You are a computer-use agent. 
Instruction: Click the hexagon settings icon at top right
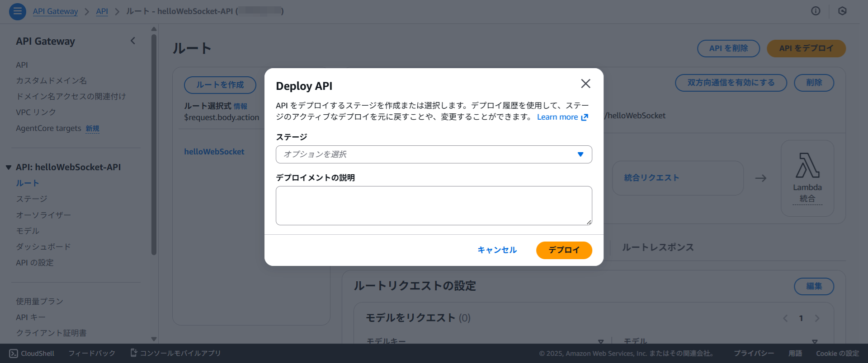[842, 11]
